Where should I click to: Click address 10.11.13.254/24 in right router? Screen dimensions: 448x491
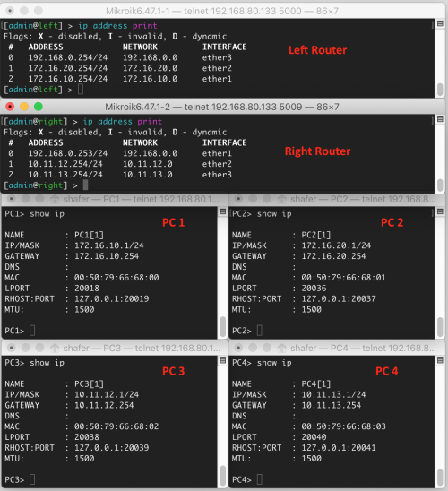65,175
